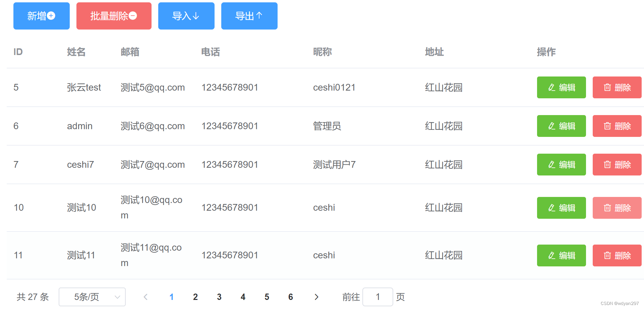The image size is (644, 309).
Task: Click the 电话 column header
Action: 211,52
